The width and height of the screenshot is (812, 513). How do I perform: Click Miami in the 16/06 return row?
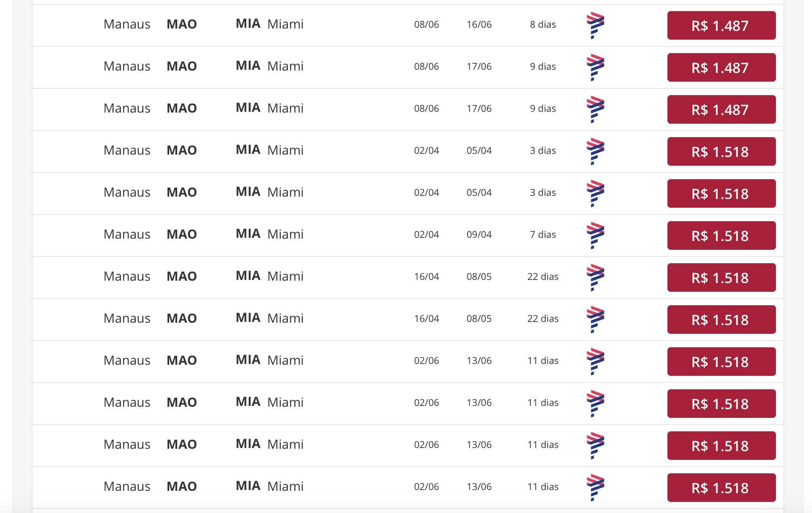[x=285, y=24]
